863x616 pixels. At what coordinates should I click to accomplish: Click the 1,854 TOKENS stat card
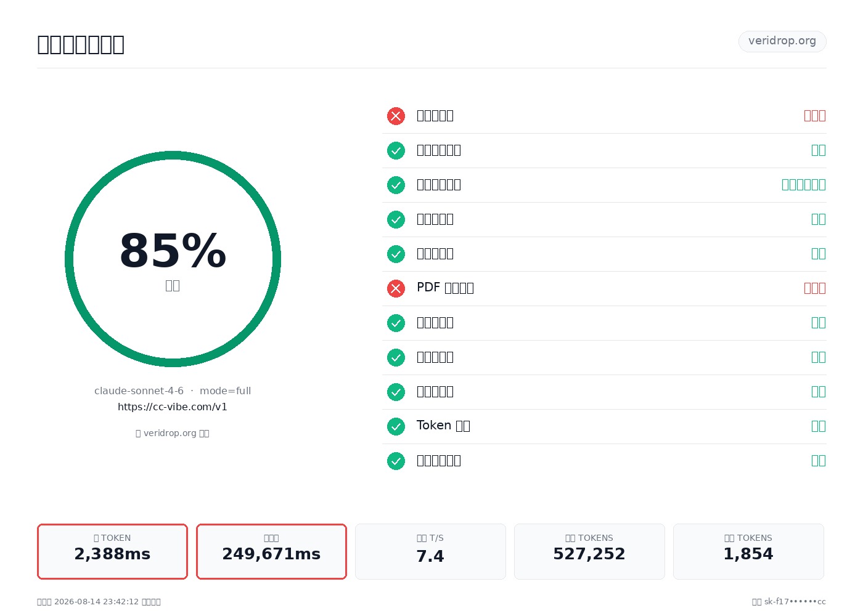tap(748, 551)
